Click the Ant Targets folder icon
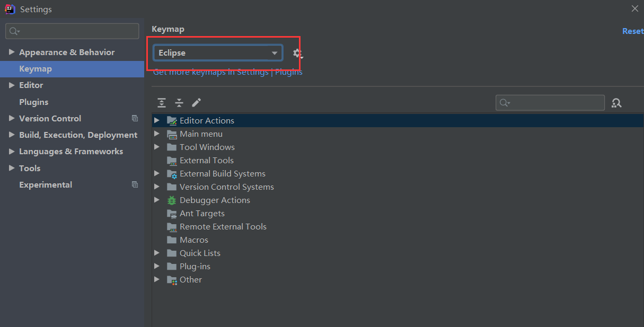644x327 pixels. click(172, 214)
